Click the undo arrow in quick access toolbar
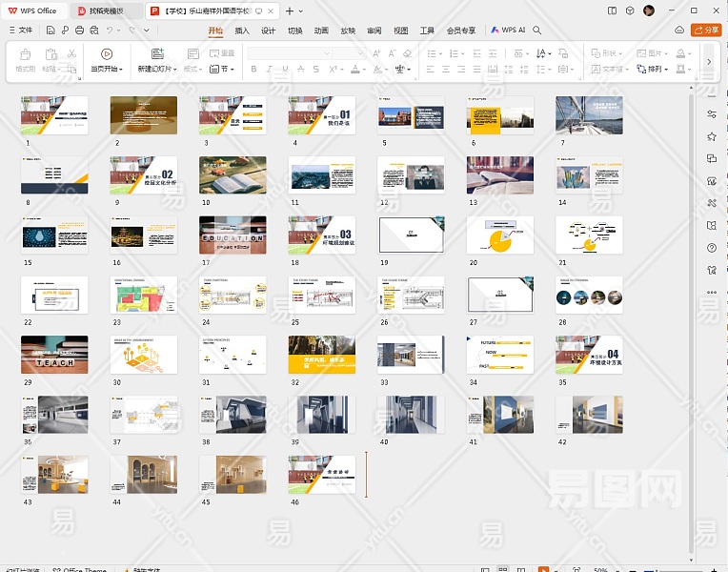728x572 pixels. tap(111, 30)
